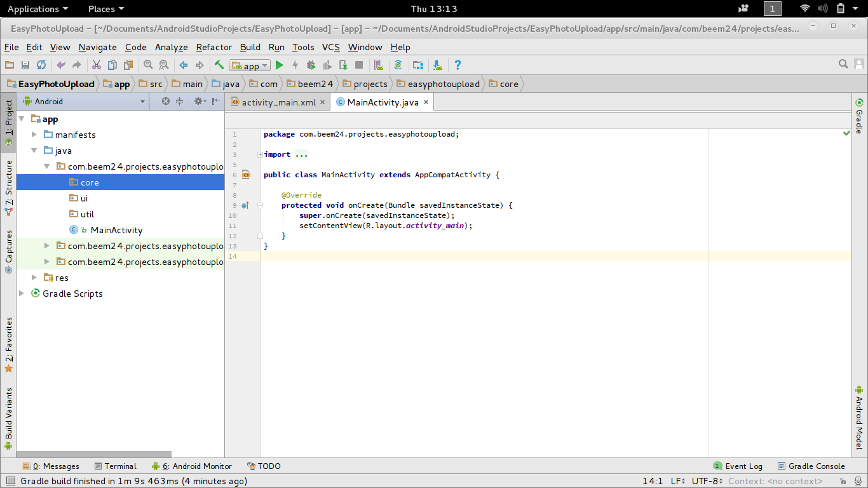The height and width of the screenshot is (488, 868).
Task: Expand the Gradle Scripts node
Action: click(22, 294)
